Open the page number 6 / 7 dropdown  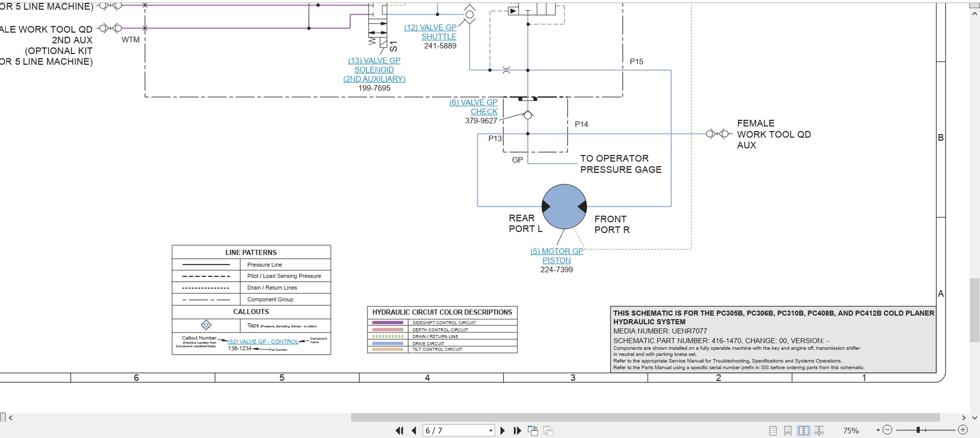coord(491,431)
